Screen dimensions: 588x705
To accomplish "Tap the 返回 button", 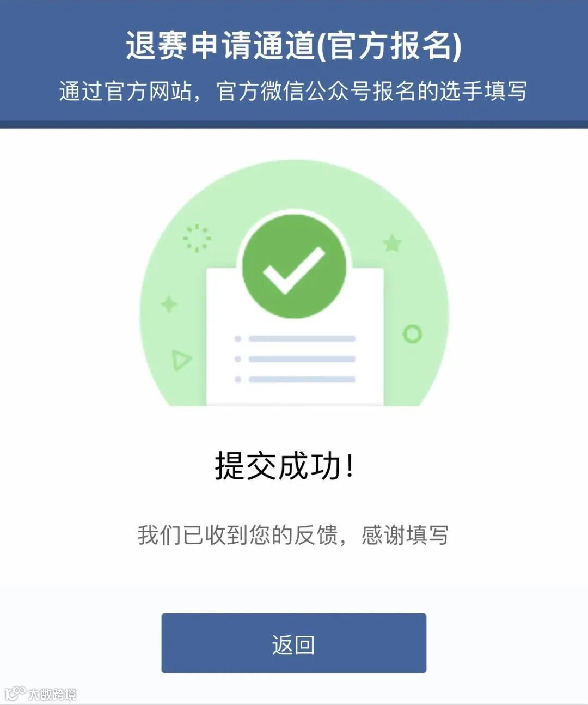I will (x=293, y=643).
